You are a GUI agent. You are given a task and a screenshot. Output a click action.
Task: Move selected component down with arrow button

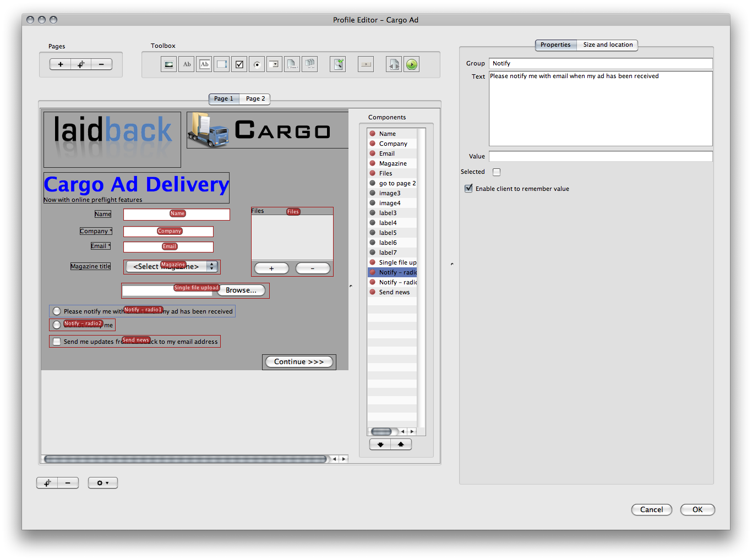380,444
